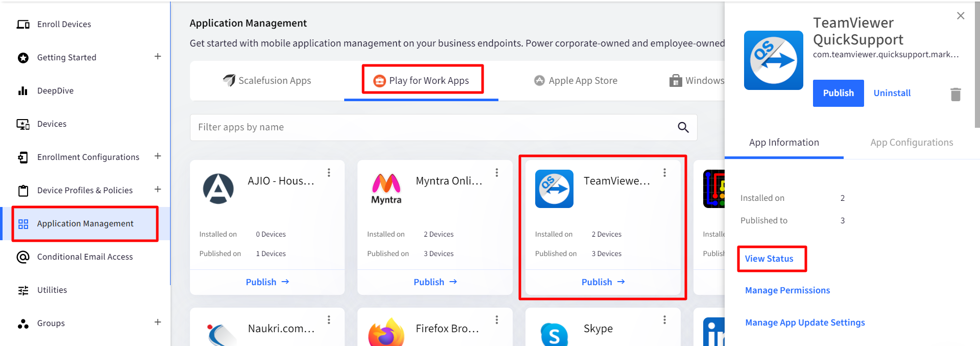Expand Enrollment Configurations plus

click(158, 156)
